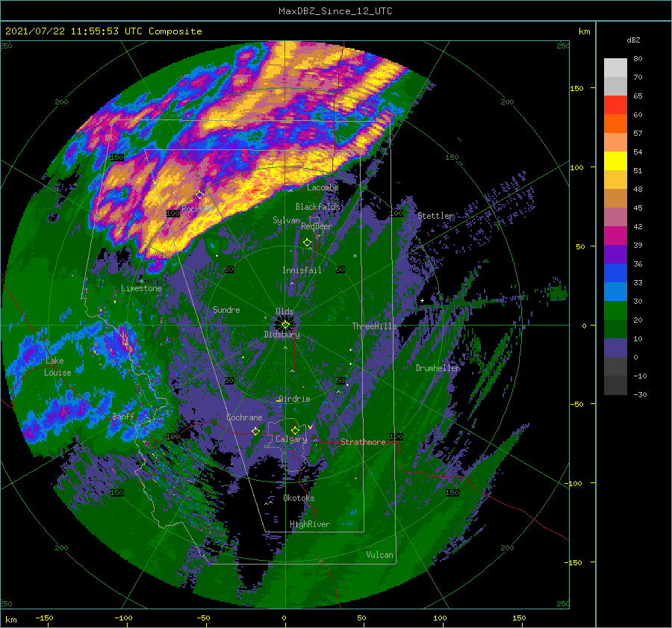Select the blue 33–36 dBZ legend swatch
The height and width of the screenshot is (628, 672).
(615, 273)
